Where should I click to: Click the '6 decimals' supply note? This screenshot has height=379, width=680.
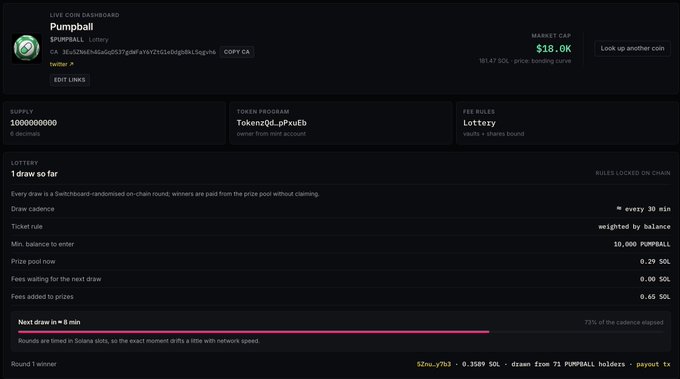point(25,134)
